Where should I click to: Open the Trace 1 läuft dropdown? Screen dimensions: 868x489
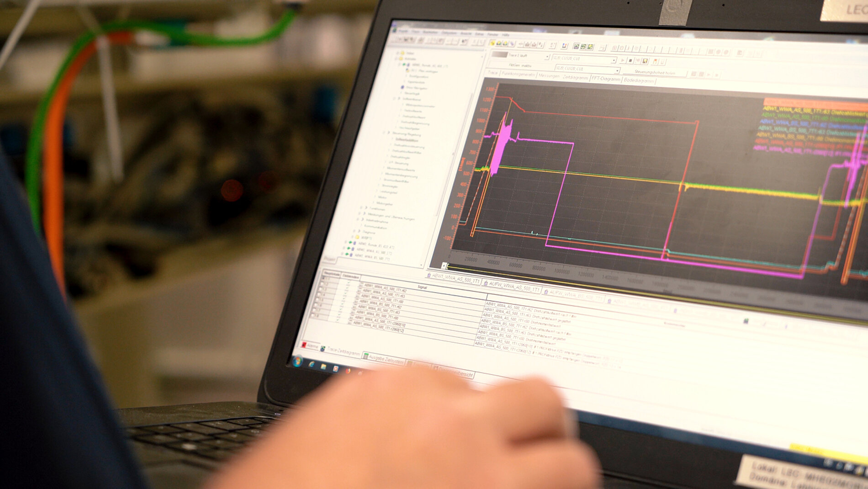click(547, 57)
